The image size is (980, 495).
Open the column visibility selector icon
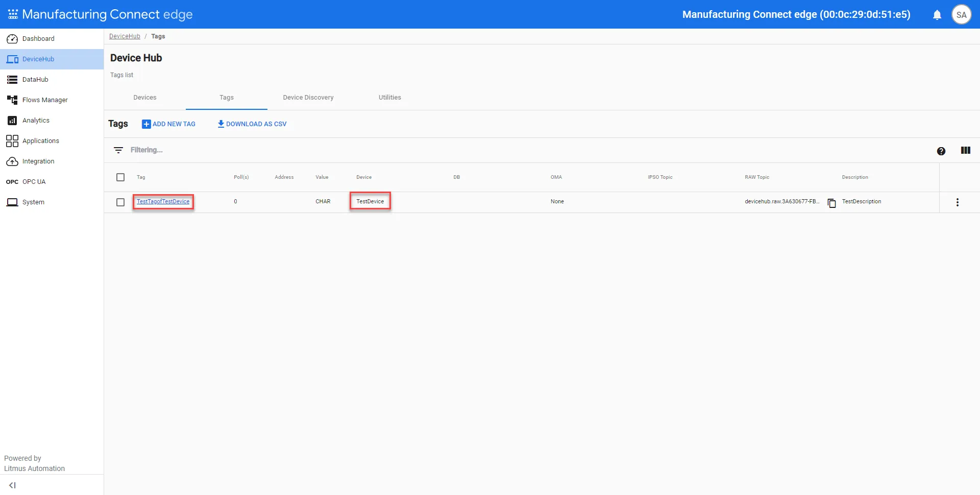point(966,150)
